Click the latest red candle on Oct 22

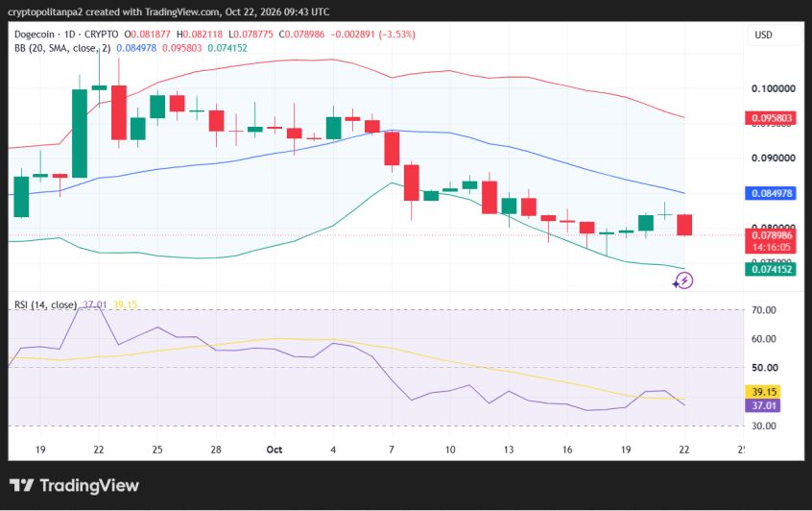pos(684,225)
